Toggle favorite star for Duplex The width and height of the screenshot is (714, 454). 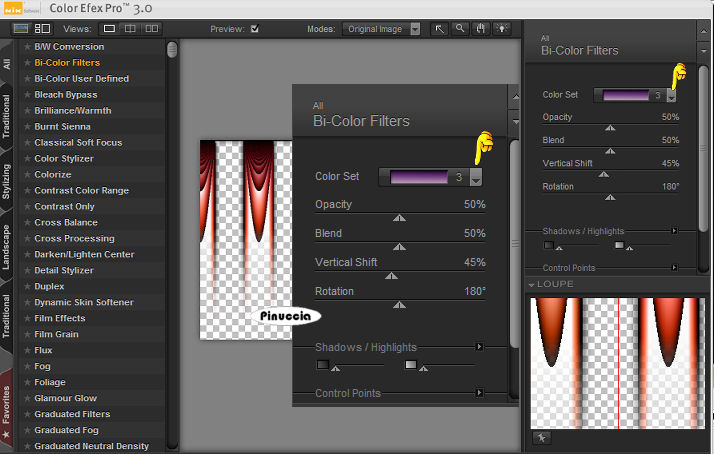pyautogui.click(x=27, y=286)
